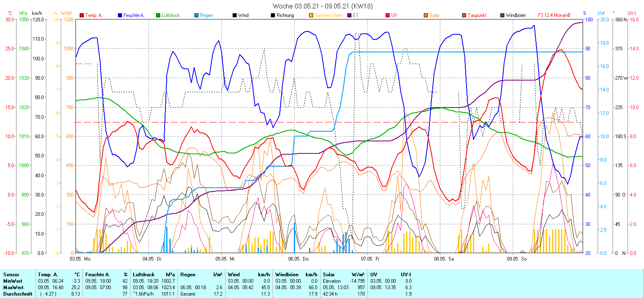Screen dimensions: 644x298
Task: Select the Richtung legend label
Action: (285, 15)
